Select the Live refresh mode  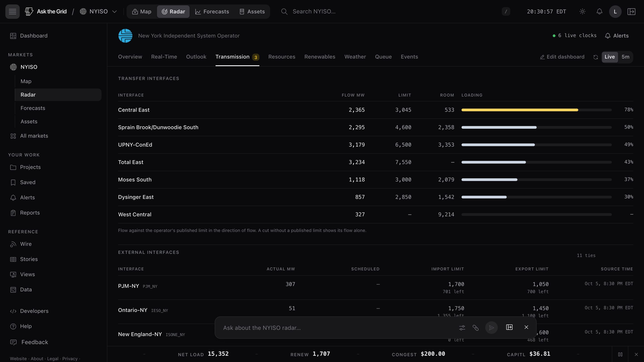pos(610,57)
